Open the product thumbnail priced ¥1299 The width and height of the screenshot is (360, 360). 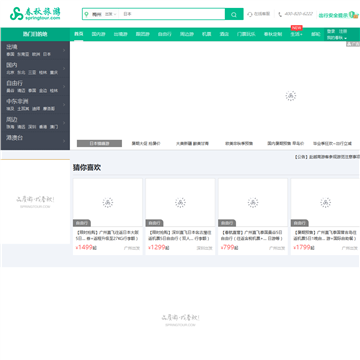[180, 203]
